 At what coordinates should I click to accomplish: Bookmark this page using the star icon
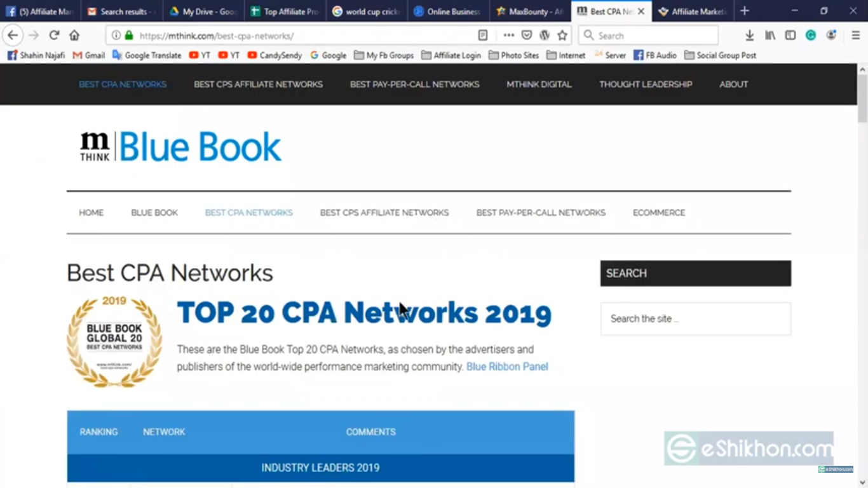coord(562,35)
